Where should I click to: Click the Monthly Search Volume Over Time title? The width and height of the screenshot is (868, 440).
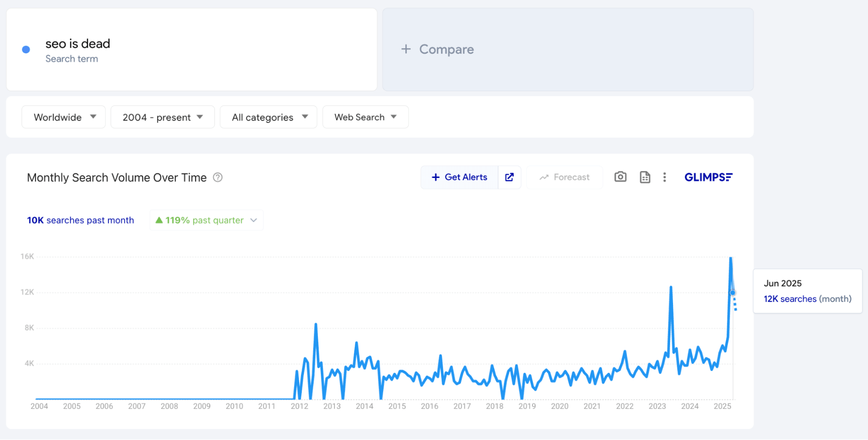pyautogui.click(x=117, y=177)
